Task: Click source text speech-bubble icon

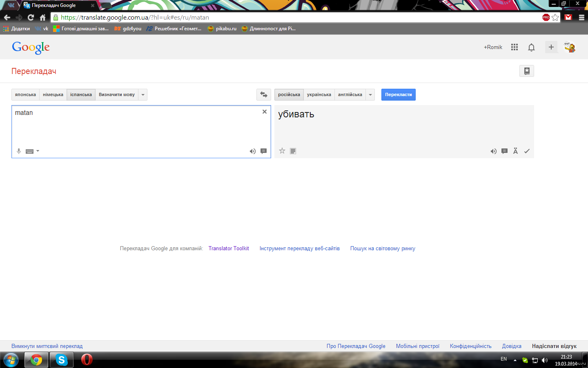Action: (x=263, y=151)
